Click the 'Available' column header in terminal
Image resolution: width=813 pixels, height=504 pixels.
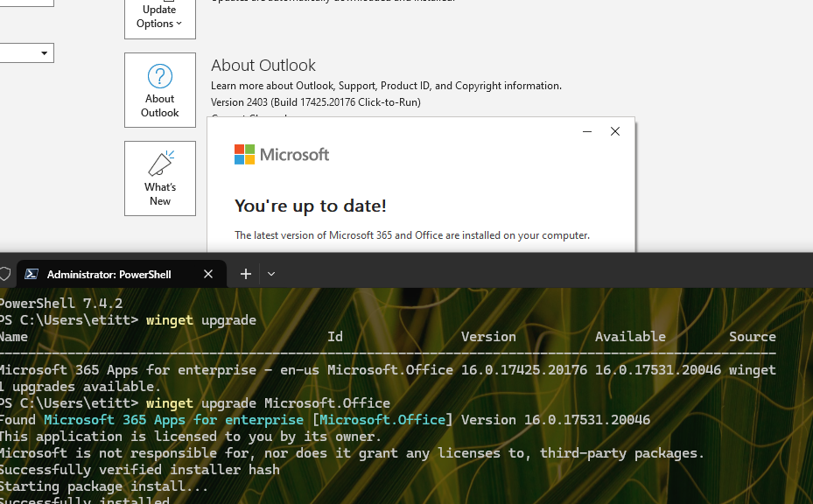coord(630,337)
